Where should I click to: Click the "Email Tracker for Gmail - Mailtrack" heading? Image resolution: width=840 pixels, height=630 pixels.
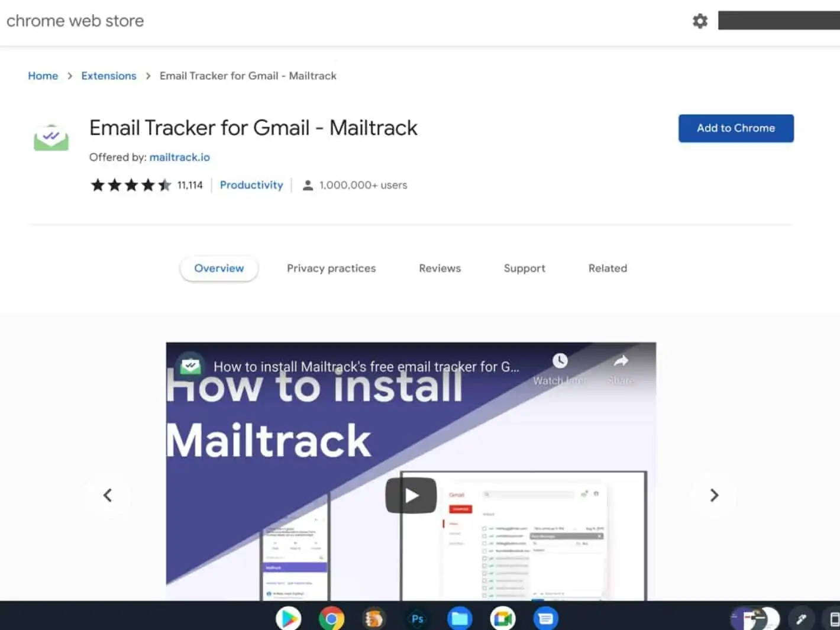pos(253,128)
